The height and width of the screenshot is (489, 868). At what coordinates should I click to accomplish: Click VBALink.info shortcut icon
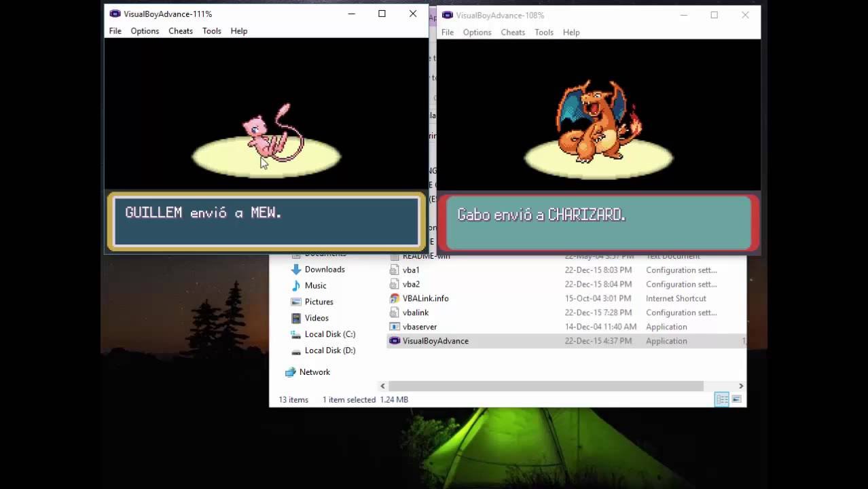click(x=395, y=298)
